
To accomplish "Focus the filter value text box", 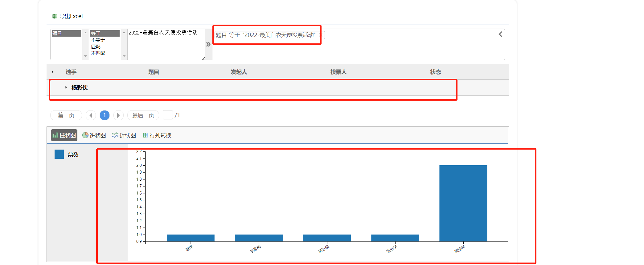I will (x=166, y=44).
